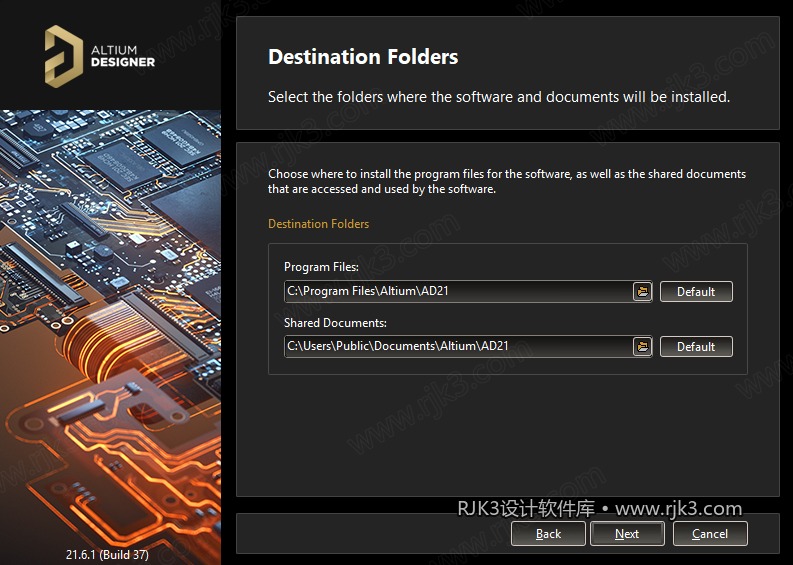Viewport: 793px width, 565px height.
Task: Reset Shared Documents path with its Default button
Action: 696,346
